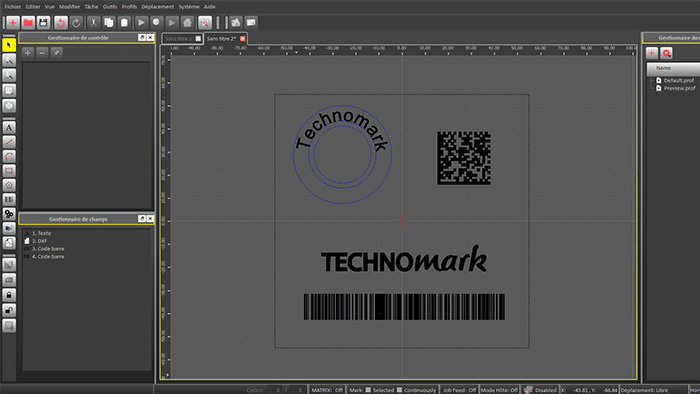Select the linear barcode on the canvas

click(x=404, y=307)
